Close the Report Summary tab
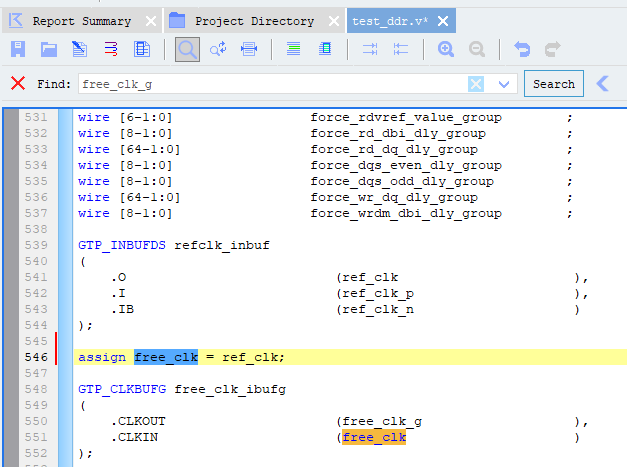Viewport: 627px width, 467px height. pyautogui.click(x=151, y=21)
